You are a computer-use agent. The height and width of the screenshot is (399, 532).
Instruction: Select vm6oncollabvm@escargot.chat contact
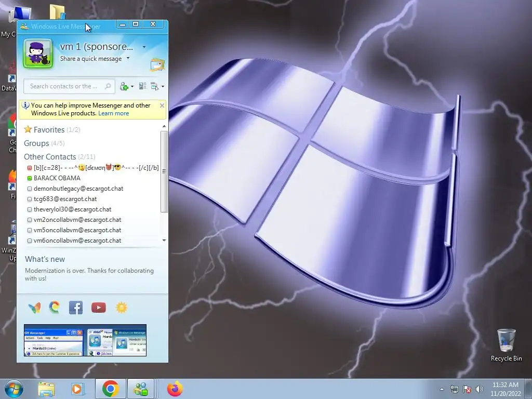tap(77, 241)
